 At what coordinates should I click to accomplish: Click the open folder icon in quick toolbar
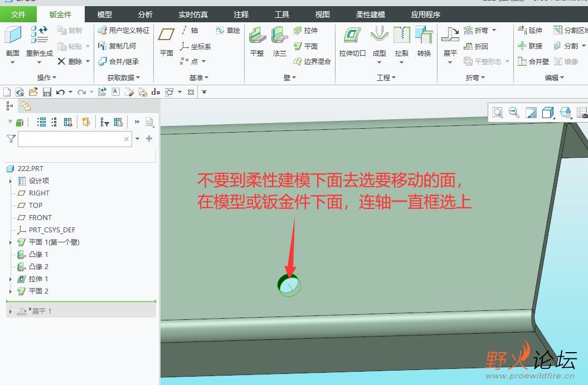click(33, 92)
